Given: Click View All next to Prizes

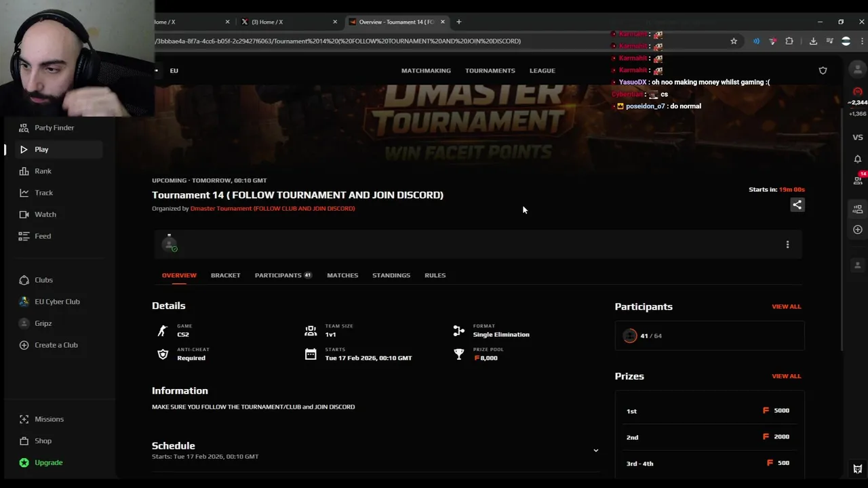Looking at the screenshot, I should (x=786, y=376).
